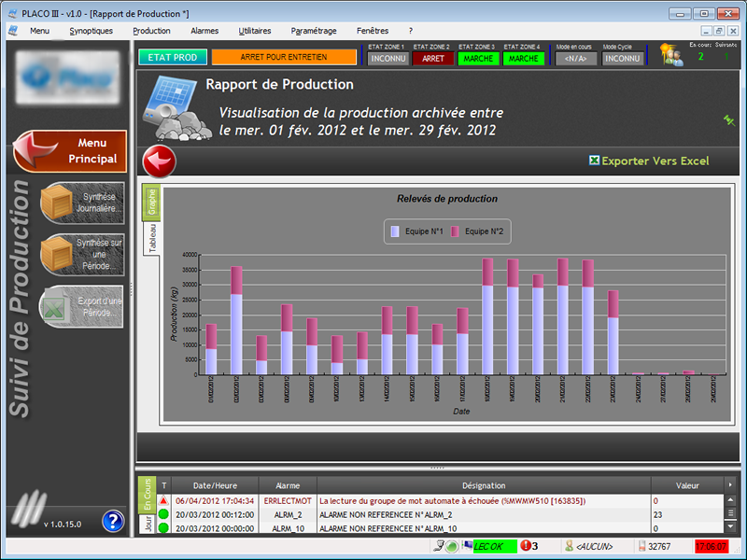Click Export d'une Période Excel icon
Screen dimensions: 747x560
(x=83, y=306)
